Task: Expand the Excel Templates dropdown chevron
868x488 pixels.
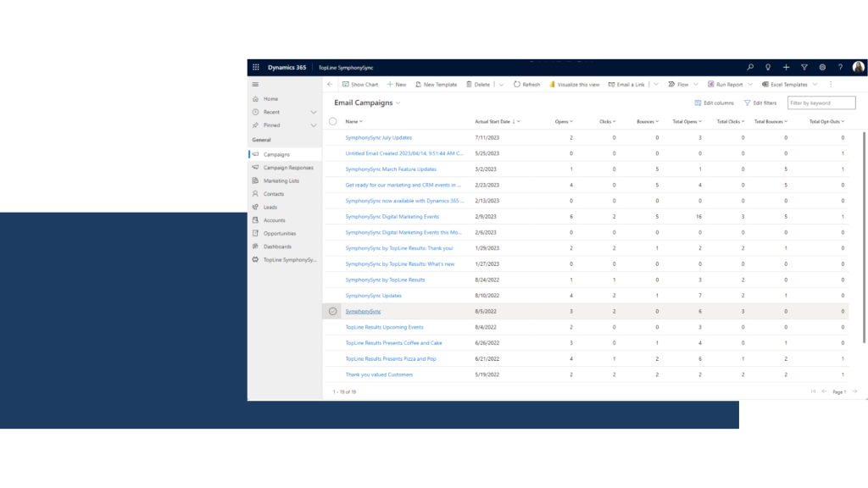Action: [x=815, y=85]
